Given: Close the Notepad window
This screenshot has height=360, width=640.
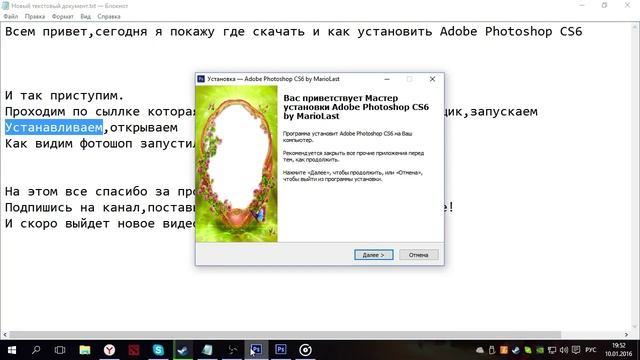Looking at the screenshot, I should [627, 5].
